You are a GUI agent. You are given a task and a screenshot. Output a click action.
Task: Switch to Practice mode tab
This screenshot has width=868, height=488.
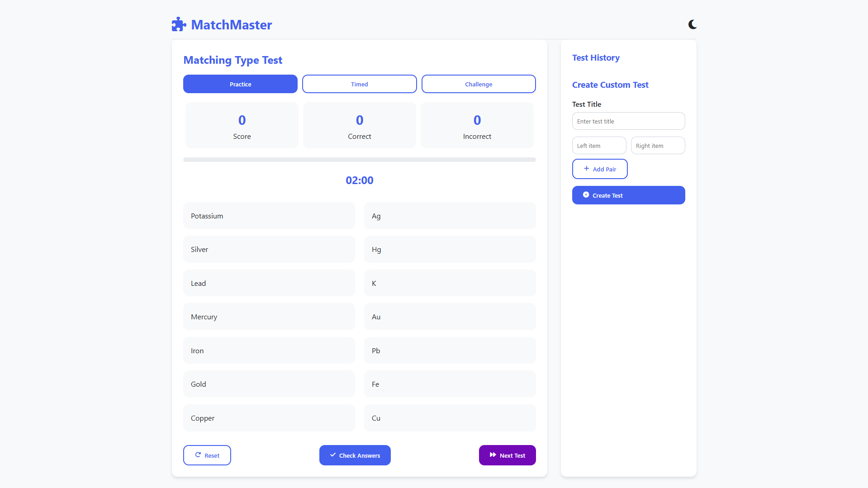[240, 84]
